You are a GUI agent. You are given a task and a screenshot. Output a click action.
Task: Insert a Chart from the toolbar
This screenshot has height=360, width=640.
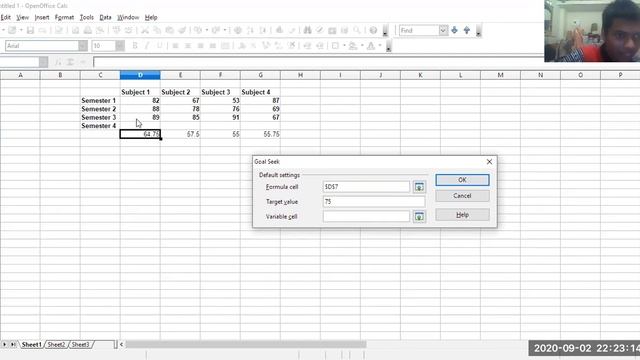280,30
